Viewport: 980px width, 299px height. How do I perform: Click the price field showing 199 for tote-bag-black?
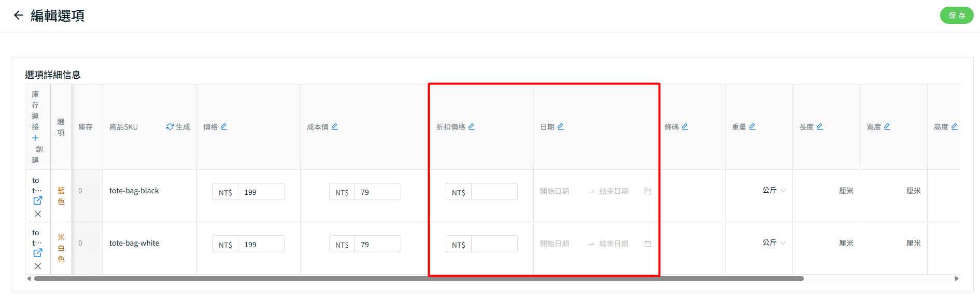tap(260, 192)
